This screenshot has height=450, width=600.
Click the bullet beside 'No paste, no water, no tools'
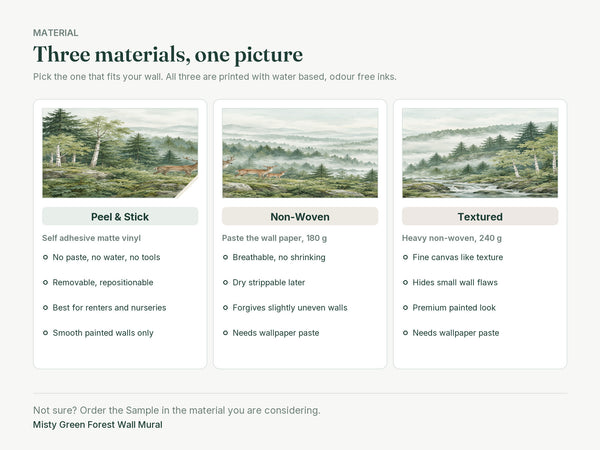coord(46,257)
